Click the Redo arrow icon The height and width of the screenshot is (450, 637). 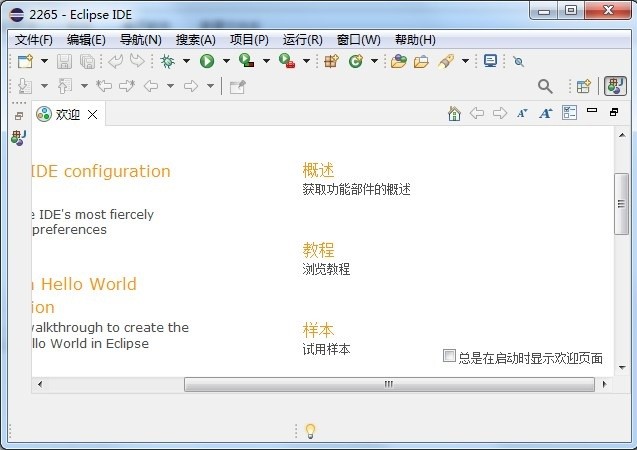pyautogui.click(x=137, y=61)
